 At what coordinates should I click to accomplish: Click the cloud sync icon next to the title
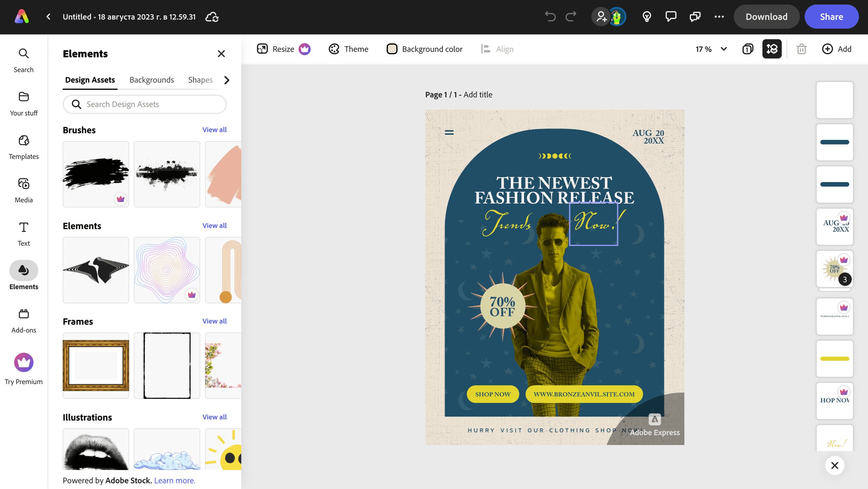[212, 17]
